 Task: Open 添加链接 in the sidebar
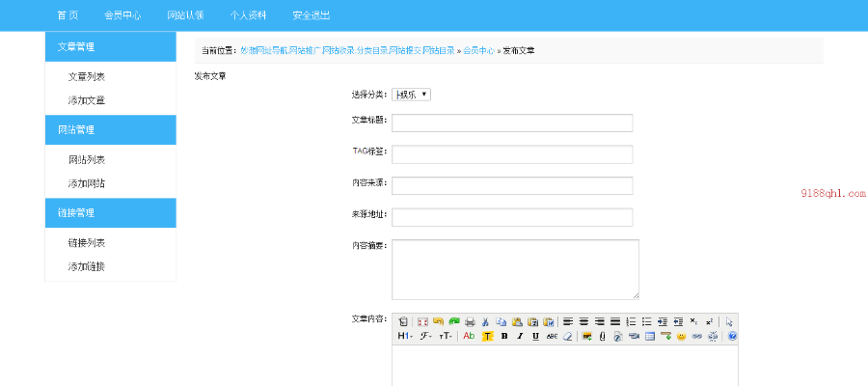tap(87, 267)
